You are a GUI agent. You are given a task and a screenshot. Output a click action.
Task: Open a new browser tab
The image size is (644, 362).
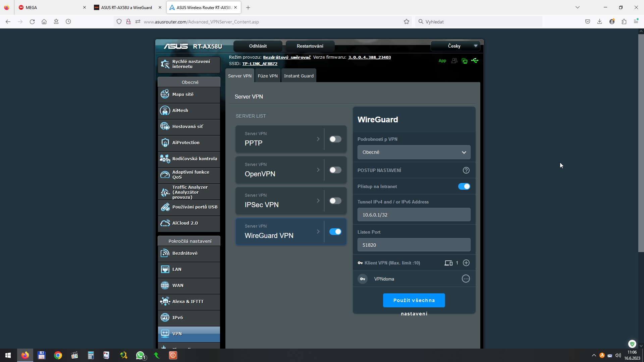click(x=248, y=7)
